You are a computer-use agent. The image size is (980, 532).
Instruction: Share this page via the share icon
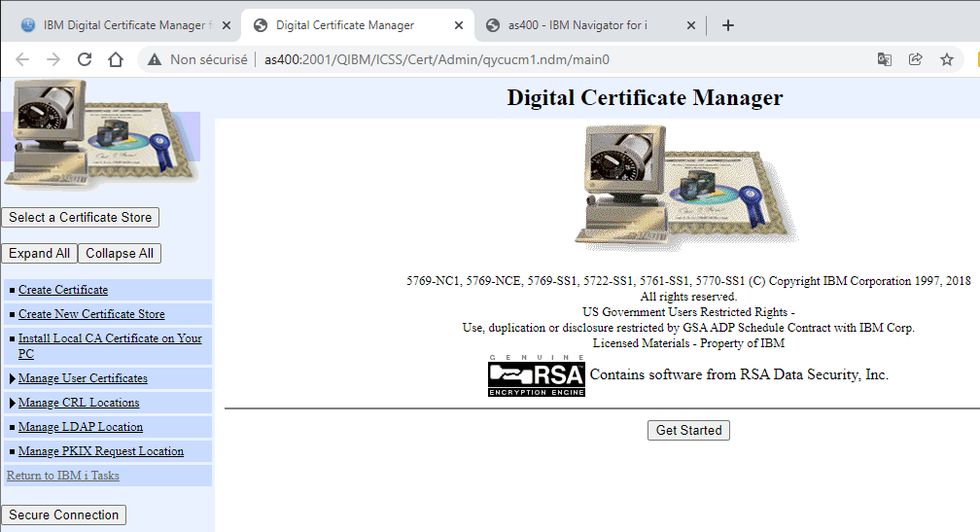point(916,59)
